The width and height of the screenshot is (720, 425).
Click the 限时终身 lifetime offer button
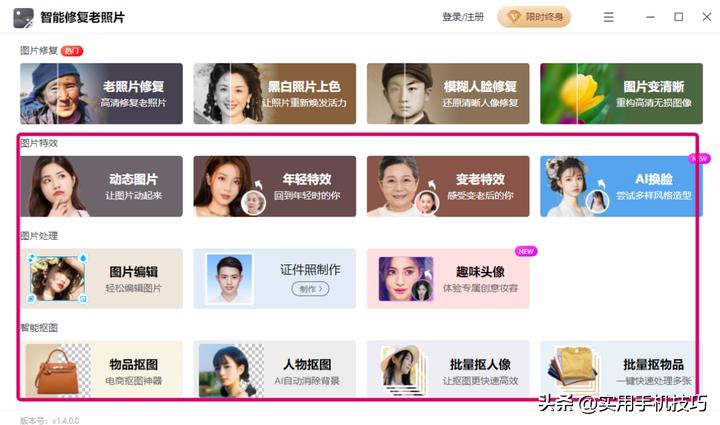[534, 17]
